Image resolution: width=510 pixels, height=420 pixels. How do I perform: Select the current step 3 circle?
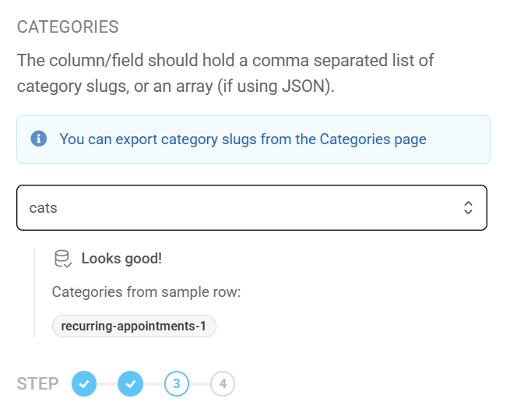click(x=177, y=383)
